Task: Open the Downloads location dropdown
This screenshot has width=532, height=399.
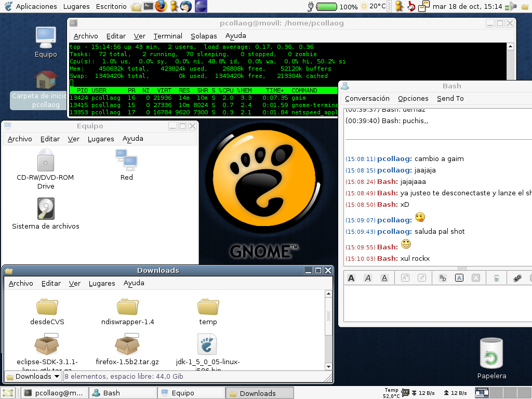Action: tap(33, 376)
